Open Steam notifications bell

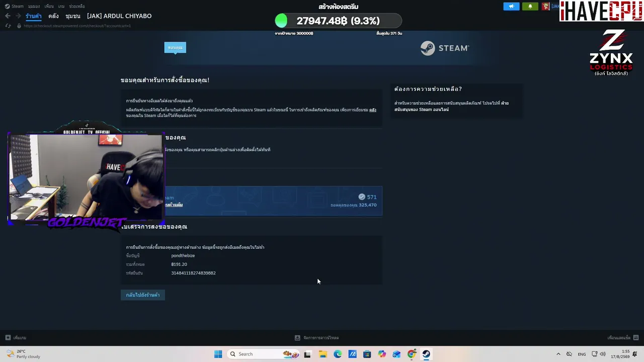pyautogui.click(x=530, y=7)
